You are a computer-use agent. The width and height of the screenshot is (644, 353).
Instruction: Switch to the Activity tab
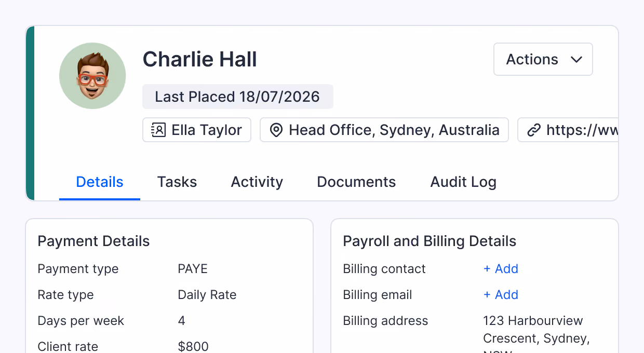click(257, 182)
